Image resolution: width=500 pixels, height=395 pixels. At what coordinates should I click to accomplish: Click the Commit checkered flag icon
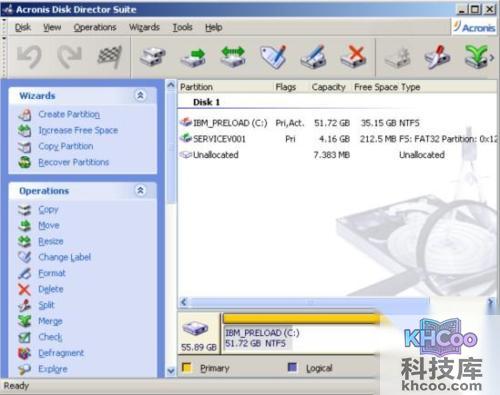pyautogui.click(x=109, y=57)
